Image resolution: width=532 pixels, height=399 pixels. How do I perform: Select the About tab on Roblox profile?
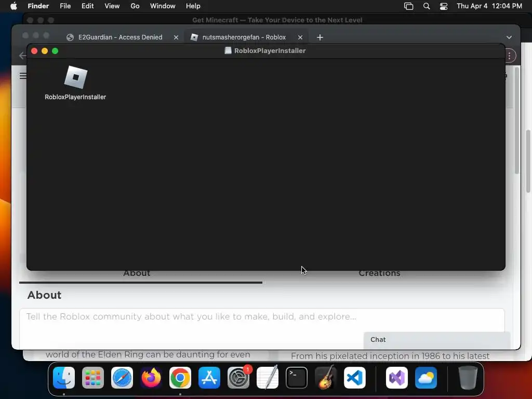(x=137, y=273)
